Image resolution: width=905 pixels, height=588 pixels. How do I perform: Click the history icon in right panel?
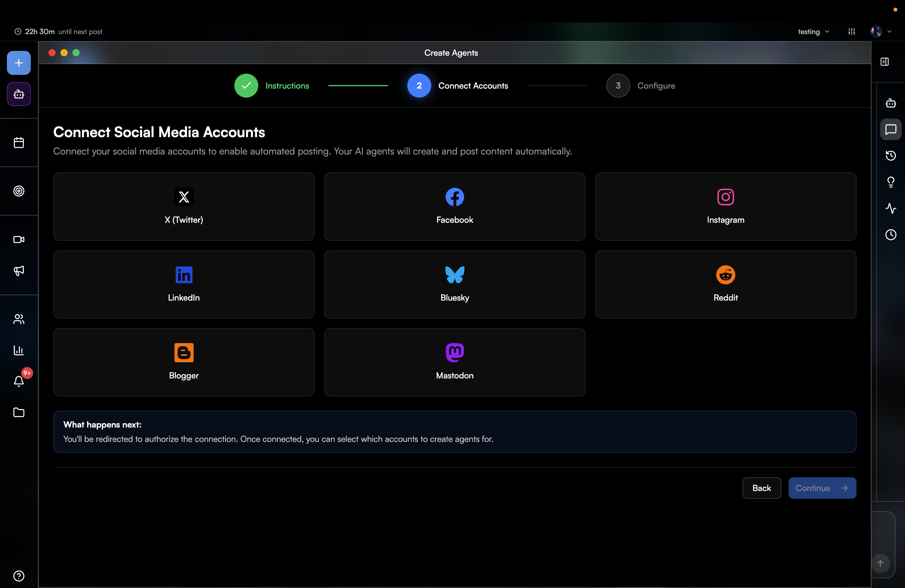click(891, 156)
